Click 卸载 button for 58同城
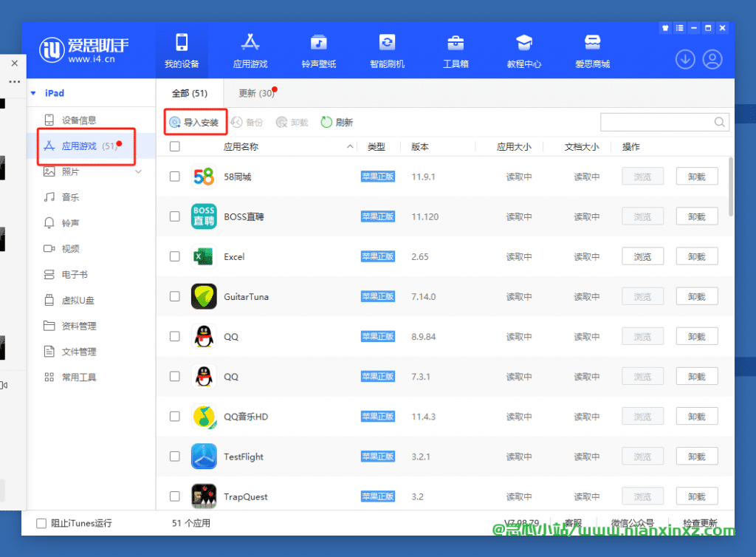756x557 pixels. [697, 177]
